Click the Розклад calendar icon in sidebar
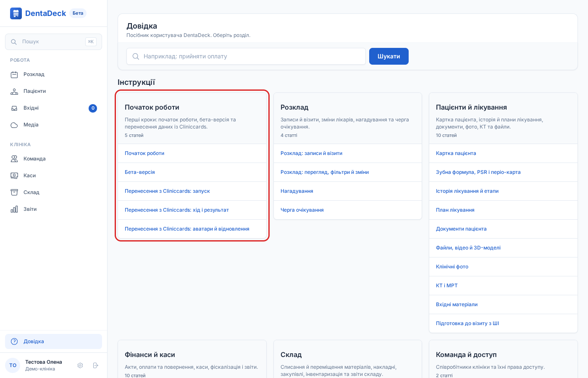 14,75
